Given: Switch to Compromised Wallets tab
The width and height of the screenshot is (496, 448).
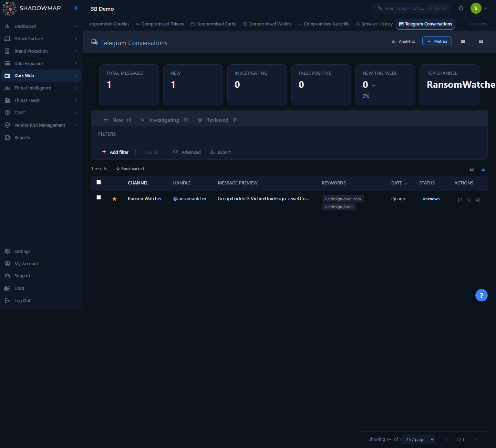Looking at the screenshot, I should [267, 24].
